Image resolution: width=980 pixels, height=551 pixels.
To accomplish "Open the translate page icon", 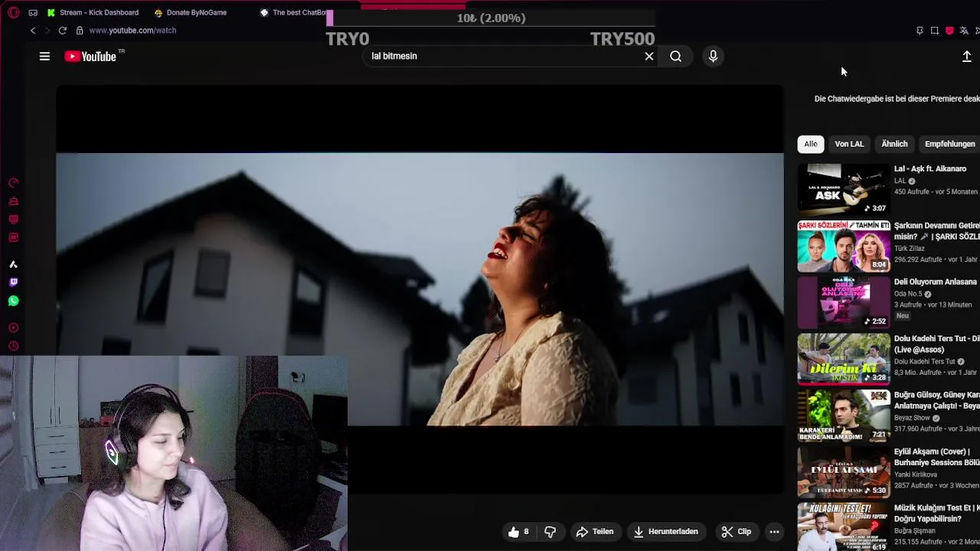I will [964, 31].
